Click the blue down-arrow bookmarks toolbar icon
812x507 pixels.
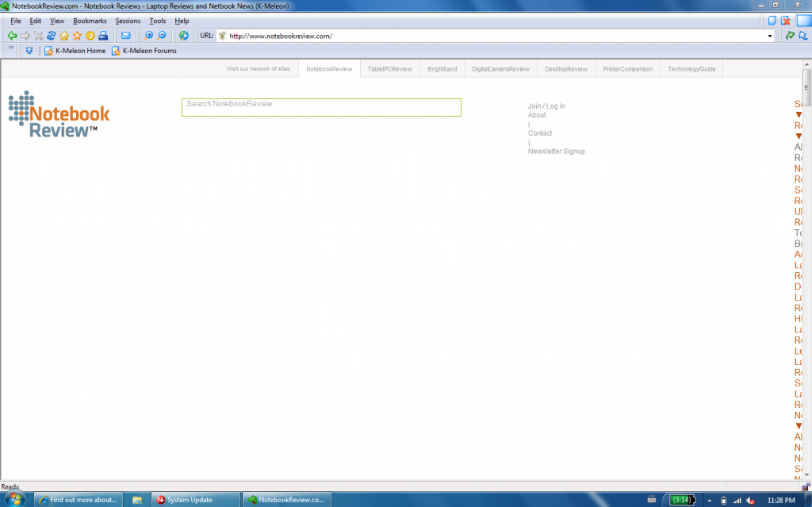29,51
